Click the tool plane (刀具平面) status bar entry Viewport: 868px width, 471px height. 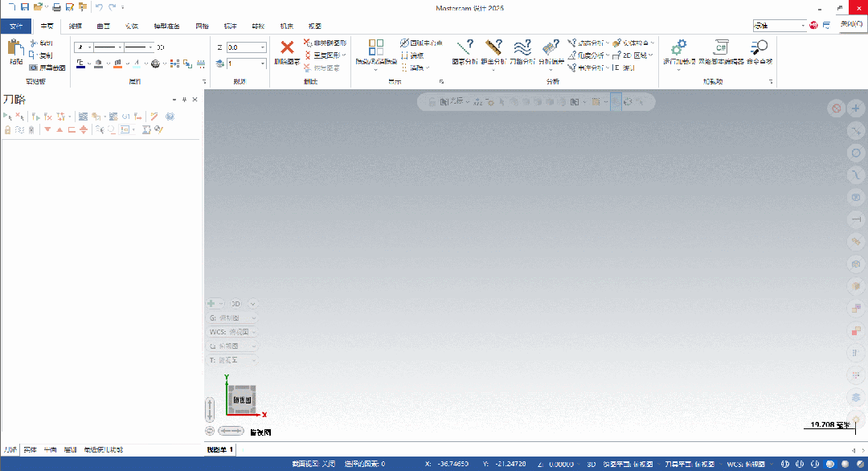tap(690, 464)
